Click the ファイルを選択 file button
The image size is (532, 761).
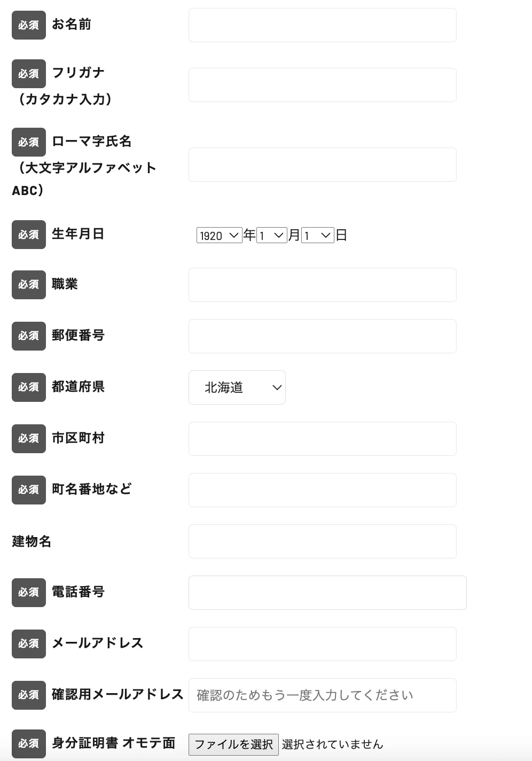pyautogui.click(x=233, y=744)
